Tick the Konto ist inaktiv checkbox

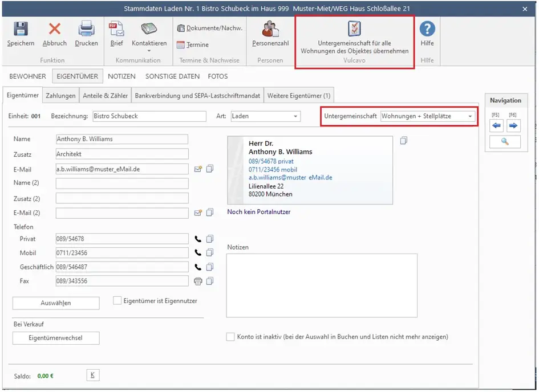coord(230,337)
